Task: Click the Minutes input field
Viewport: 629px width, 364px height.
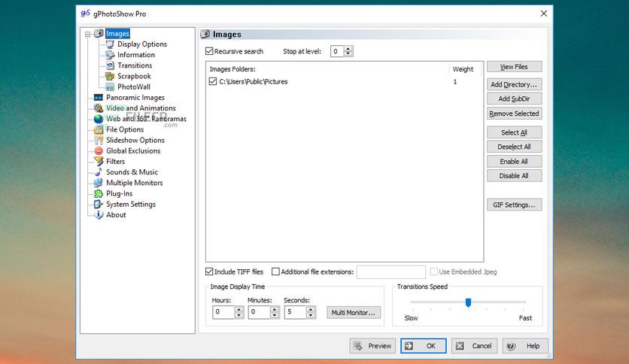Action: pyautogui.click(x=260, y=312)
